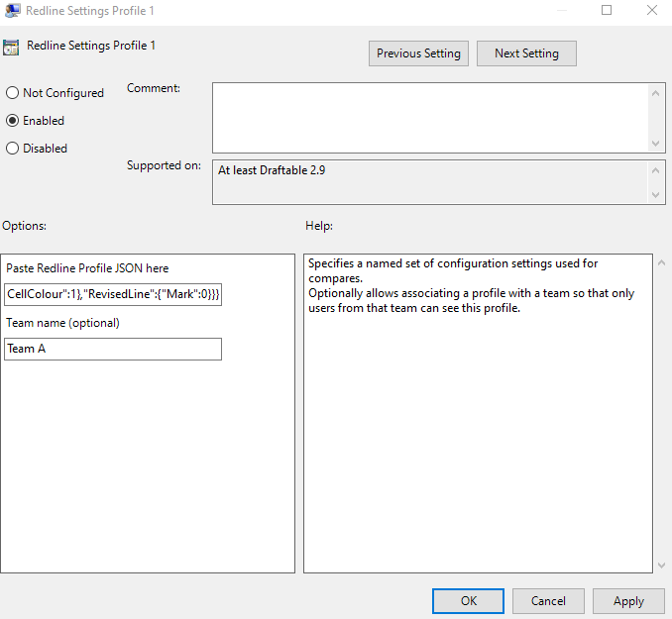Click the 'Team name (optional)' label
672x619 pixels.
tap(62, 323)
